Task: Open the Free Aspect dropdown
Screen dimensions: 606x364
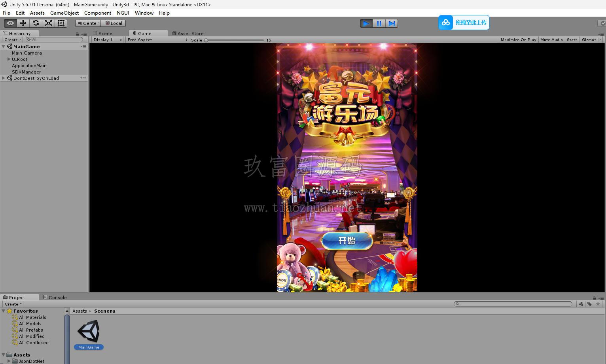Action: (x=157, y=40)
